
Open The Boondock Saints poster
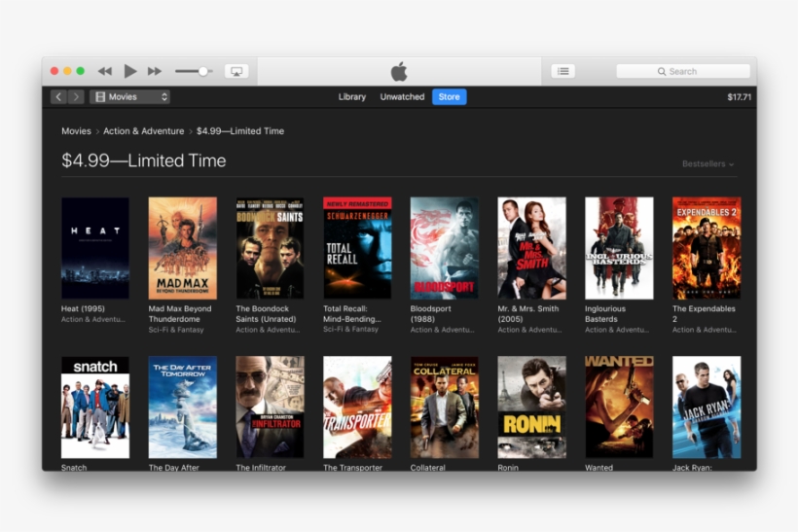coord(270,248)
